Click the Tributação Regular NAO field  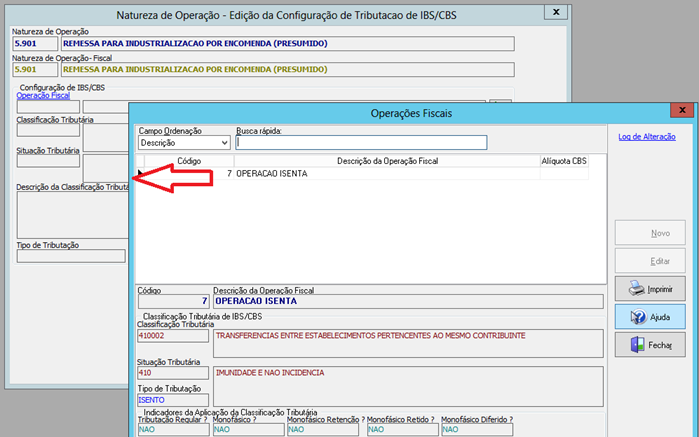[x=172, y=430]
